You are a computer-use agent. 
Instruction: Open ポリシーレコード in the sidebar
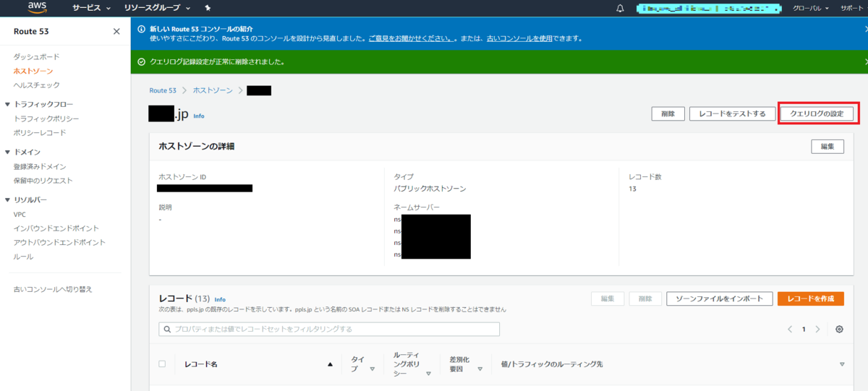click(40, 133)
